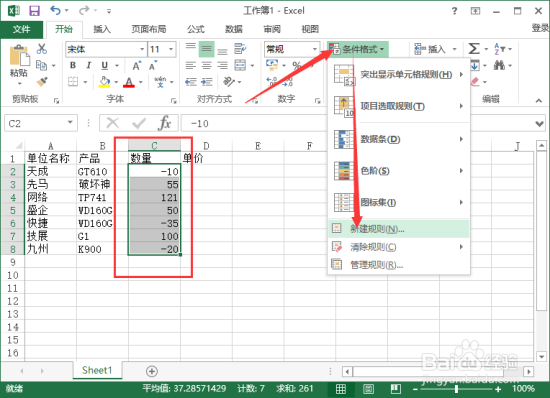
Task: Open 数据条 data bars submenu
Action: click(x=399, y=139)
